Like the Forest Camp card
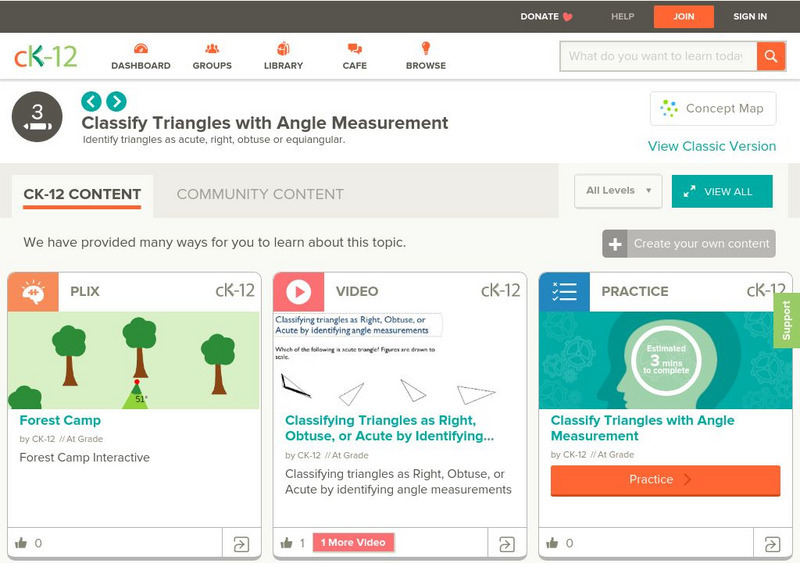Viewport: 800px width, 563px height. point(21,543)
